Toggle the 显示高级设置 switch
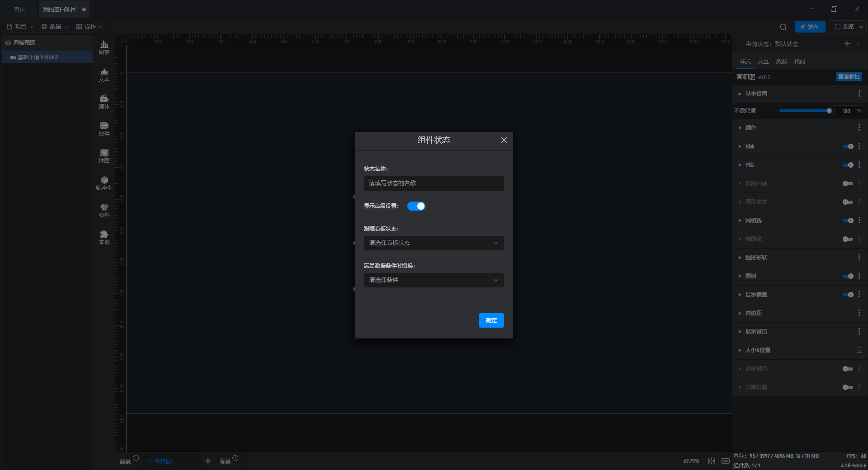868x470 pixels. [416, 206]
